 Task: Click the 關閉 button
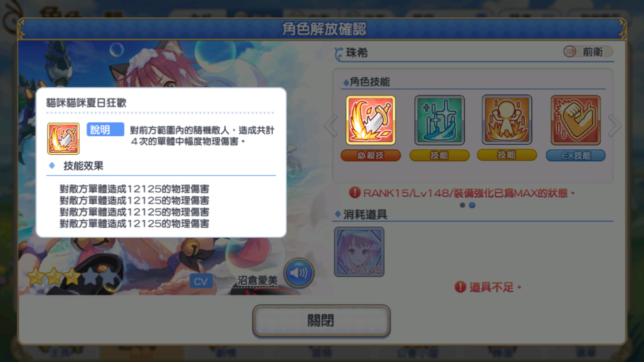[321, 321]
